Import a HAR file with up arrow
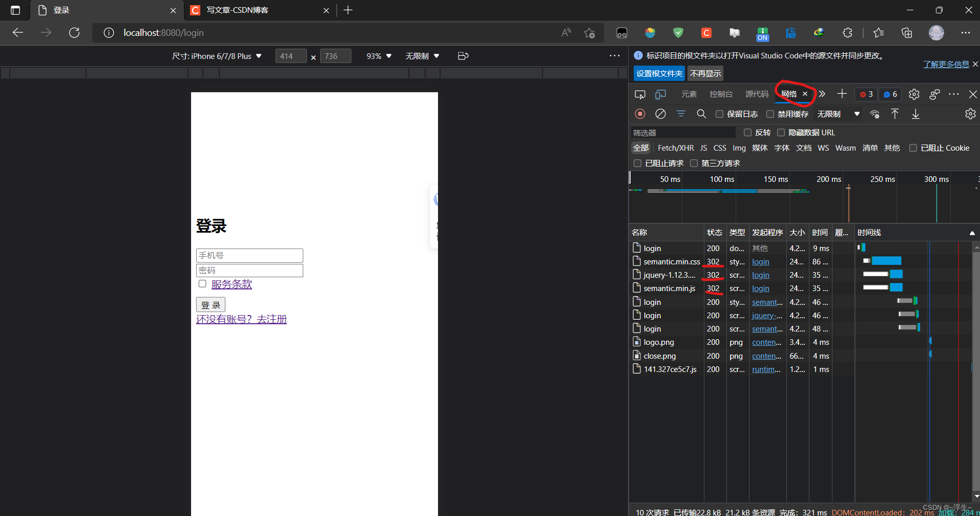 click(x=895, y=114)
